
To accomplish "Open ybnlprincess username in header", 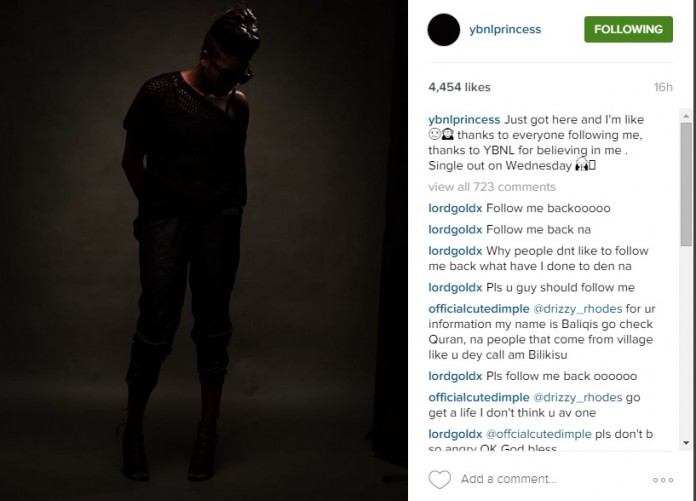I will 505,29.
